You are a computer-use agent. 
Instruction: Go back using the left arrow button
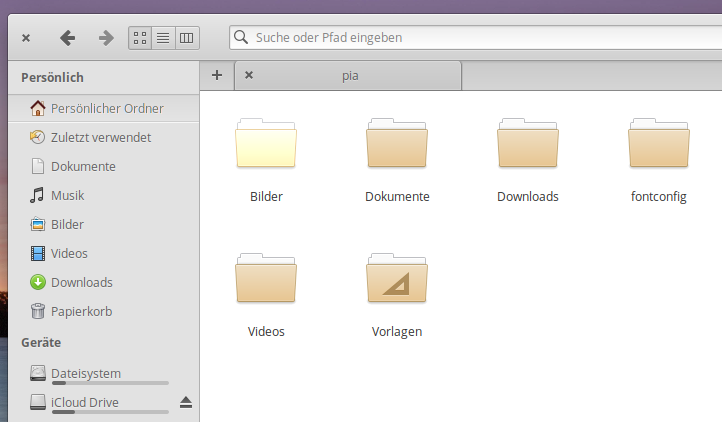click(68, 38)
